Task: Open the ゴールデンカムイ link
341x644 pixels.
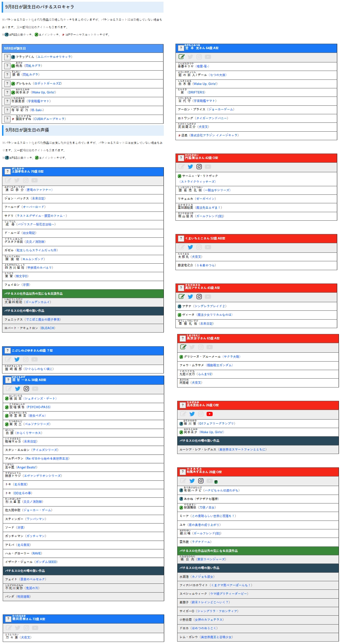Action: (x=37, y=302)
